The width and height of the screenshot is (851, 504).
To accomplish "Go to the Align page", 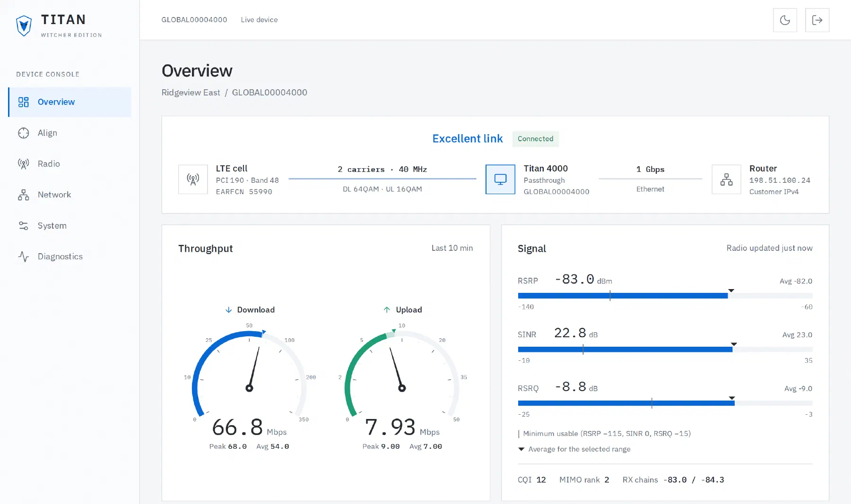I will 70,133.
